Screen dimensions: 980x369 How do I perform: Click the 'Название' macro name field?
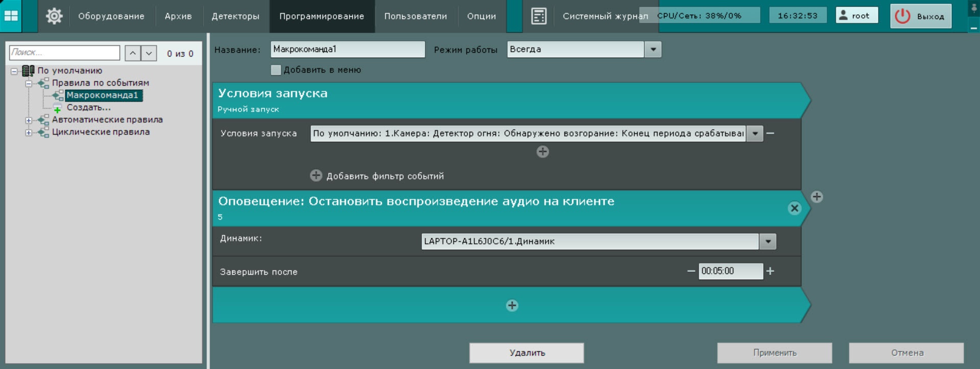pyautogui.click(x=347, y=50)
